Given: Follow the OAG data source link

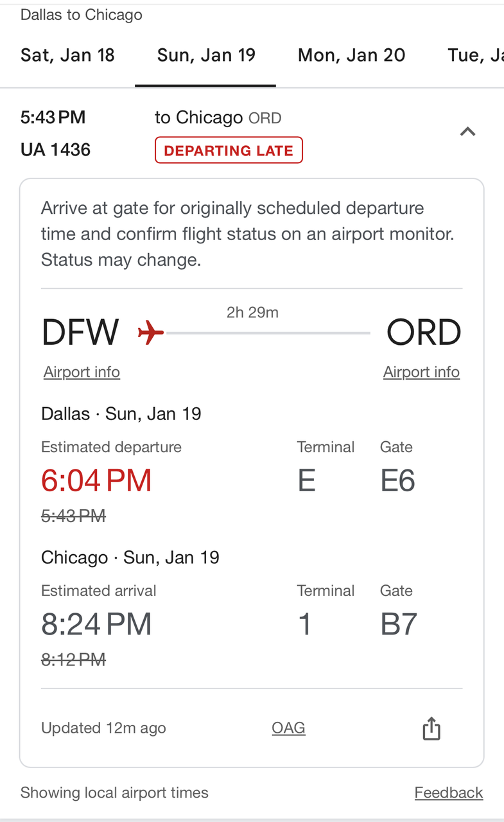Looking at the screenshot, I should click(x=288, y=728).
